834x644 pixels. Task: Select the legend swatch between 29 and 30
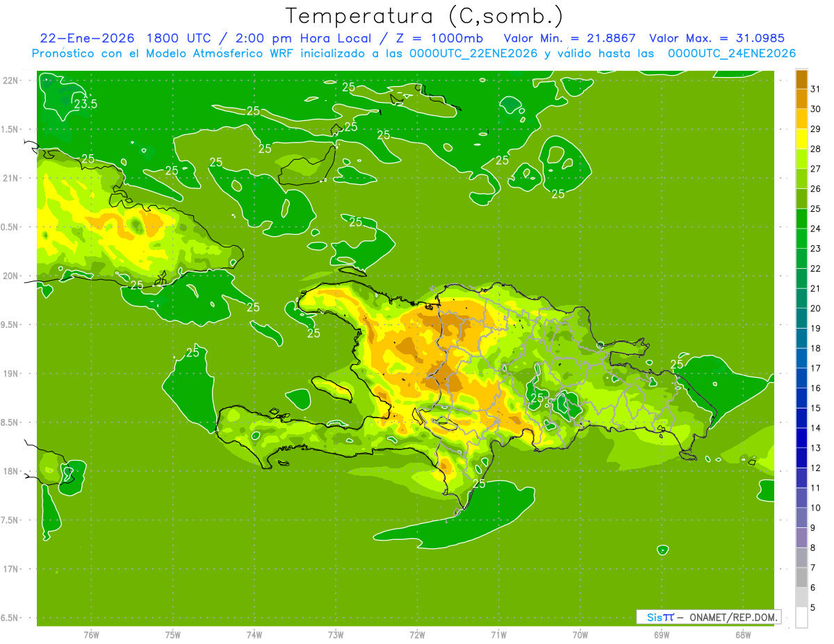(x=801, y=119)
